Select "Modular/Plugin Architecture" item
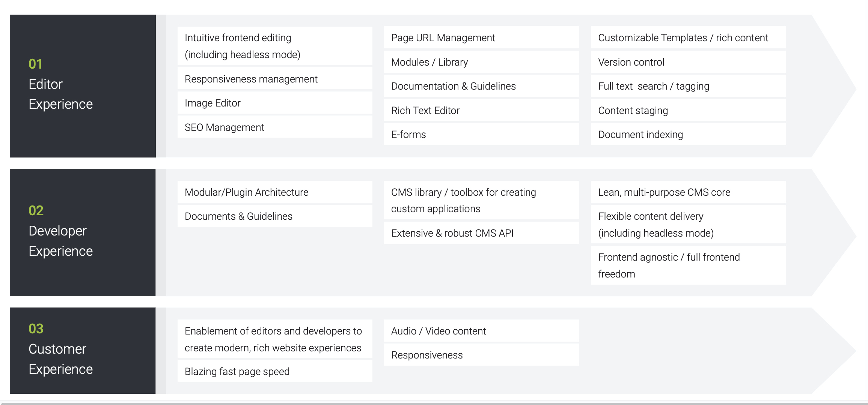The width and height of the screenshot is (868, 405). [275, 192]
